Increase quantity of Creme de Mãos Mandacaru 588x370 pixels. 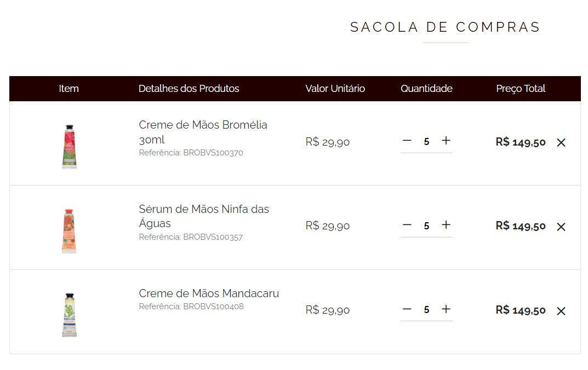(x=446, y=309)
